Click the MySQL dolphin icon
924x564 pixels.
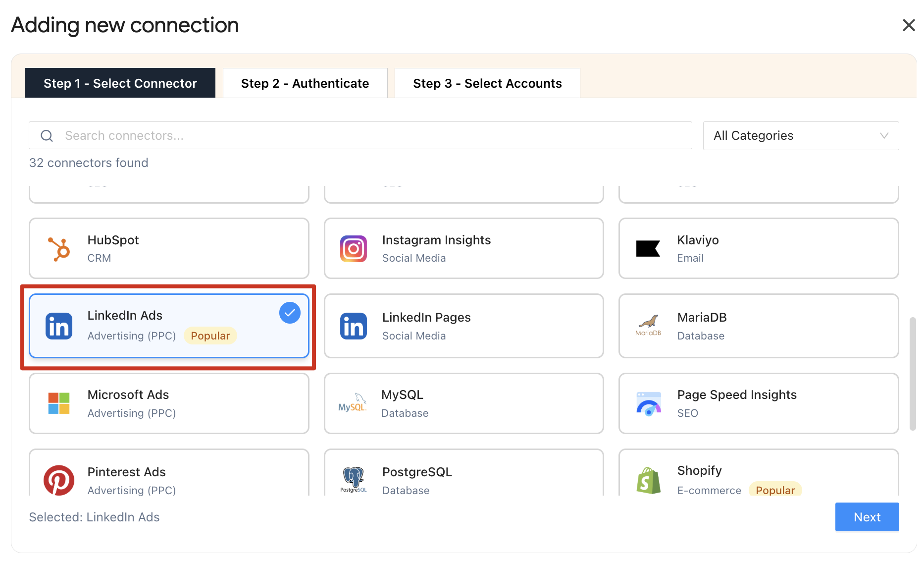(x=352, y=403)
